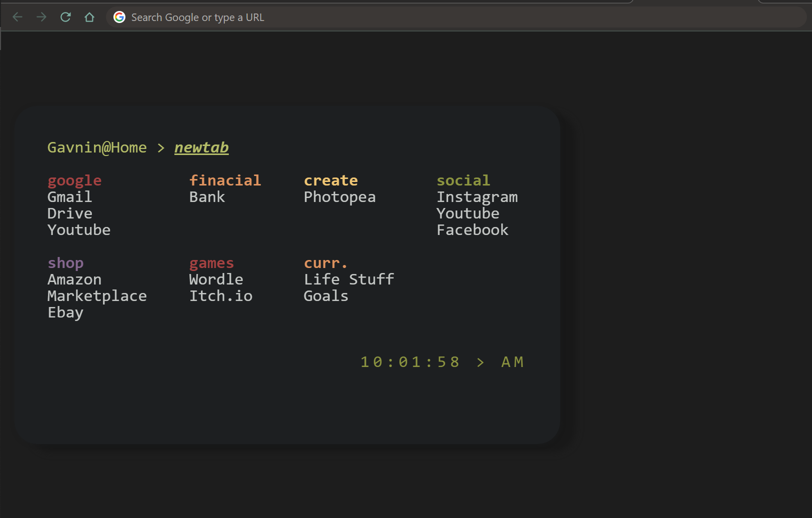The image size is (812, 518).
Task: Open Gmail under the google section
Action: [69, 196]
